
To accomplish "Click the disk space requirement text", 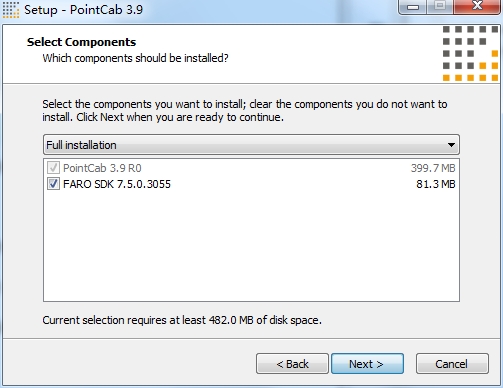I will point(182,320).
